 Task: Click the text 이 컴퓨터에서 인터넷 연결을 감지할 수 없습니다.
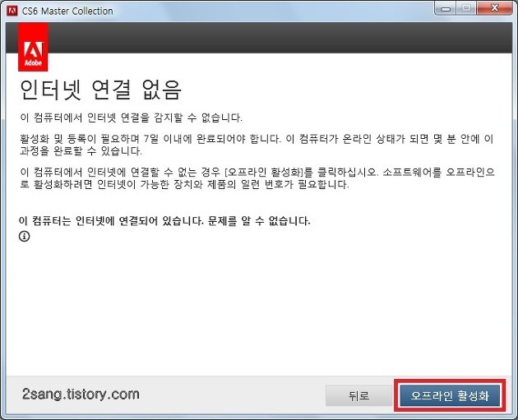132,118
